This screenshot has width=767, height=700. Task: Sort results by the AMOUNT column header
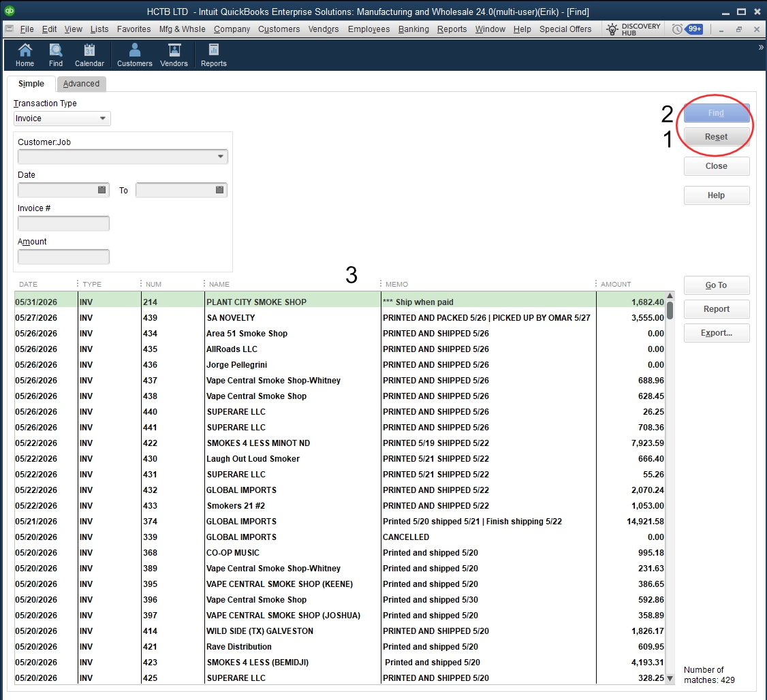(616, 284)
